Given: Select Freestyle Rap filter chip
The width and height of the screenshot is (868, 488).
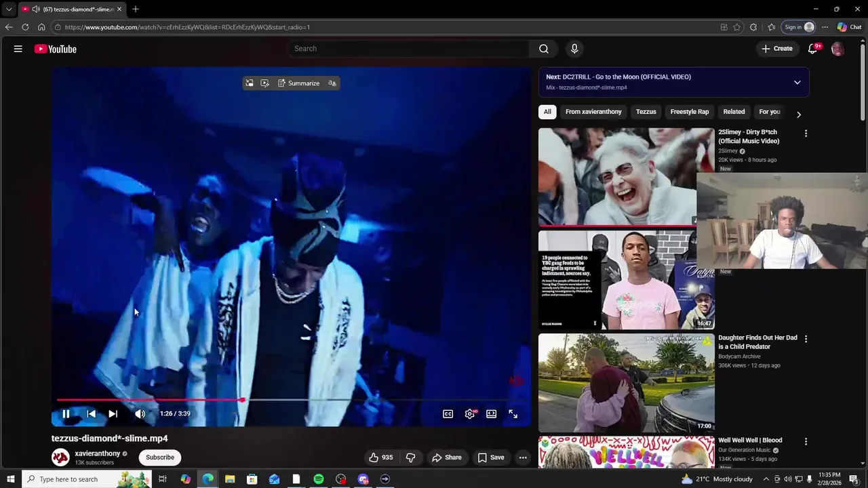Looking at the screenshot, I should click(690, 112).
